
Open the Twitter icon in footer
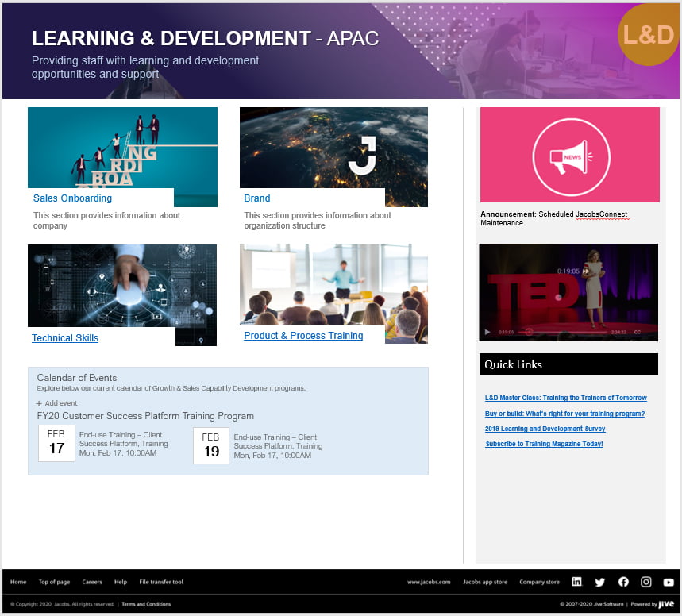(599, 582)
